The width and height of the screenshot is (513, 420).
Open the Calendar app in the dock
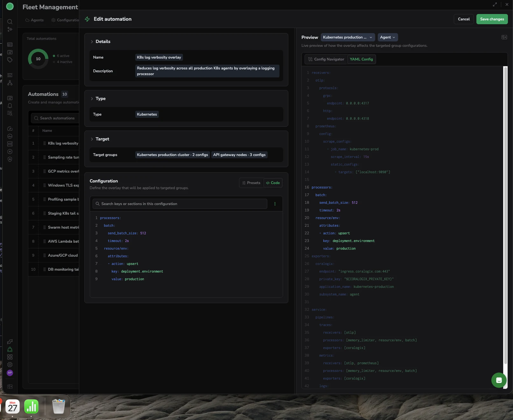12,407
